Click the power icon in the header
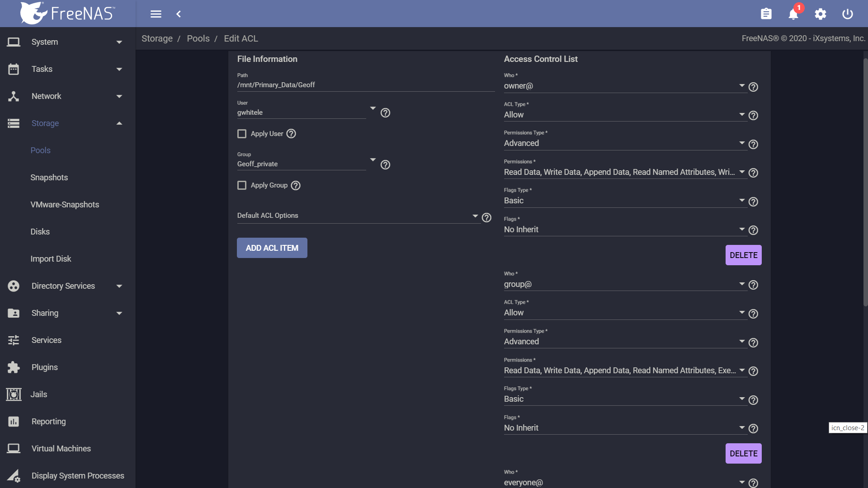Screen dimensions: 868x488 [848, 14]
